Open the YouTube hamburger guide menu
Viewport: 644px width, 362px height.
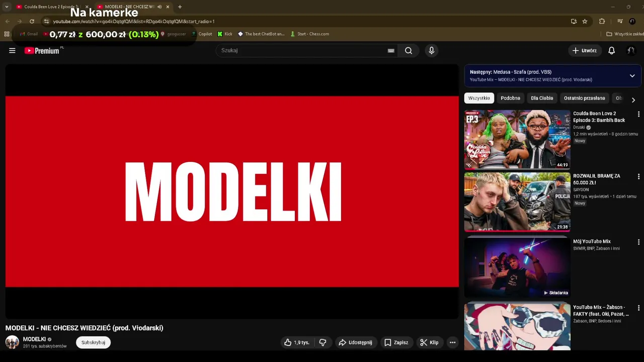12,50
